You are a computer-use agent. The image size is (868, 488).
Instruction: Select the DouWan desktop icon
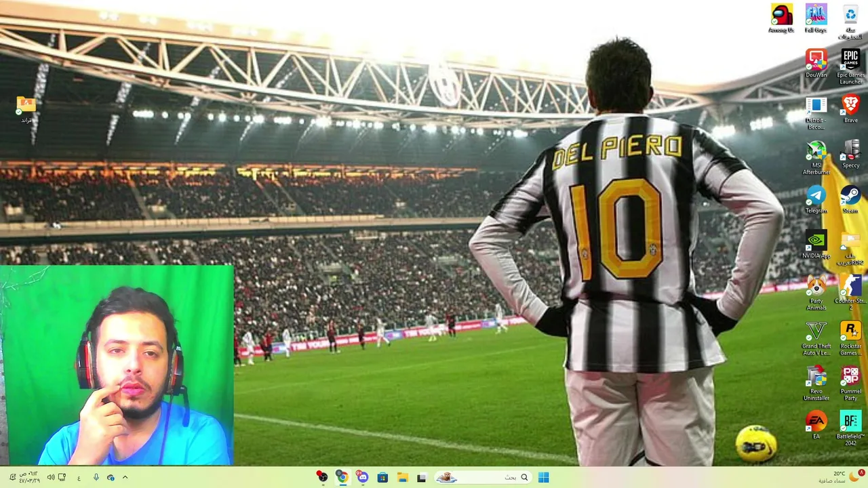[x=816, y=64]
